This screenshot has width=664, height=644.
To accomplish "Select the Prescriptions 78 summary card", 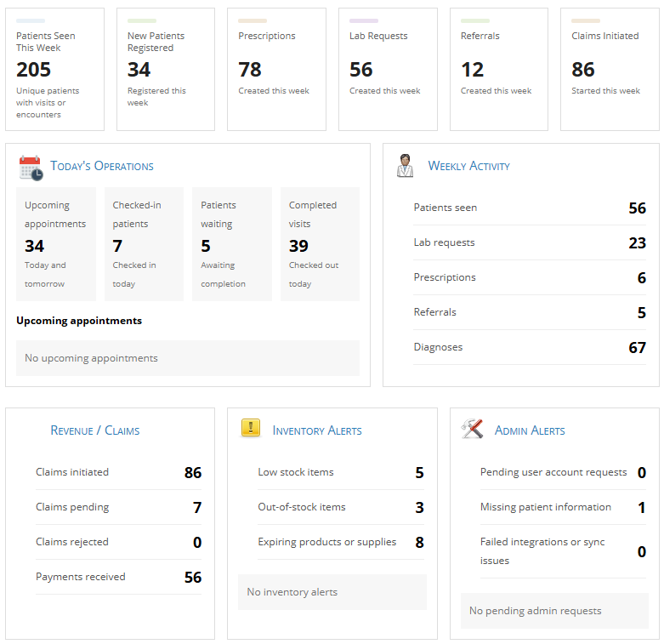I will point(276,70).
